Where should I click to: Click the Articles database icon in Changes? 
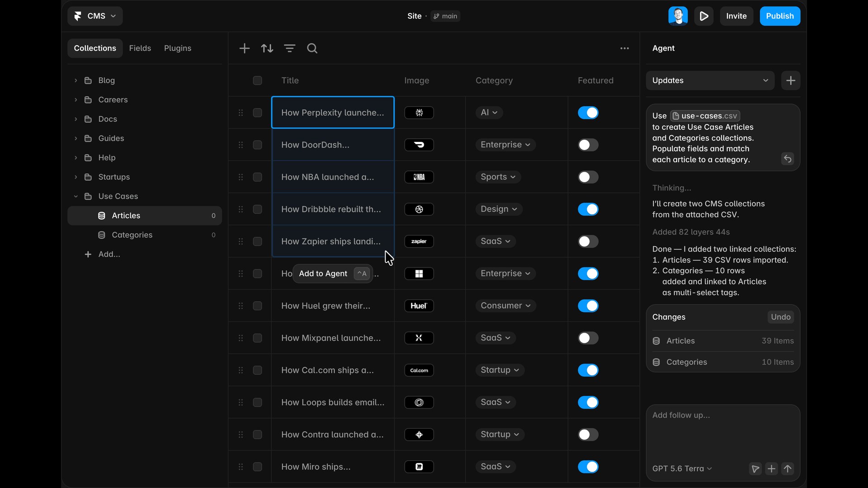[656, 341]
